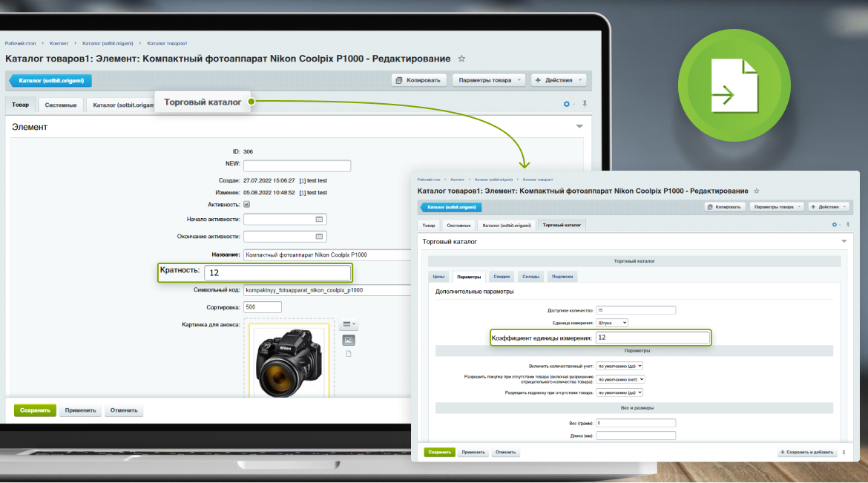Click the Сортировка input field
868x483 pixels.
(x=263, y=307)
